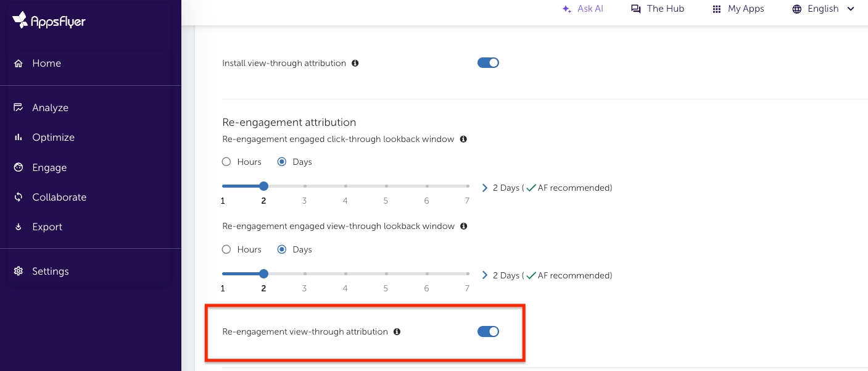Turn off Re-engagement view-through attribution toggle

(488, 331)
